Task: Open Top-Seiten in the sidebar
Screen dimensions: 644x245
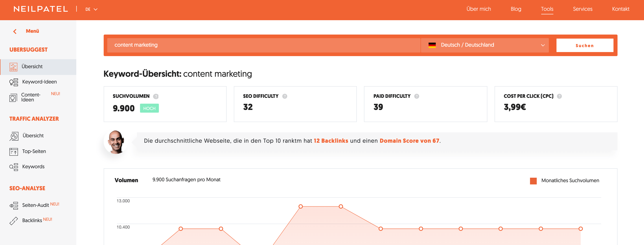Action: click(x=34, y=151)
